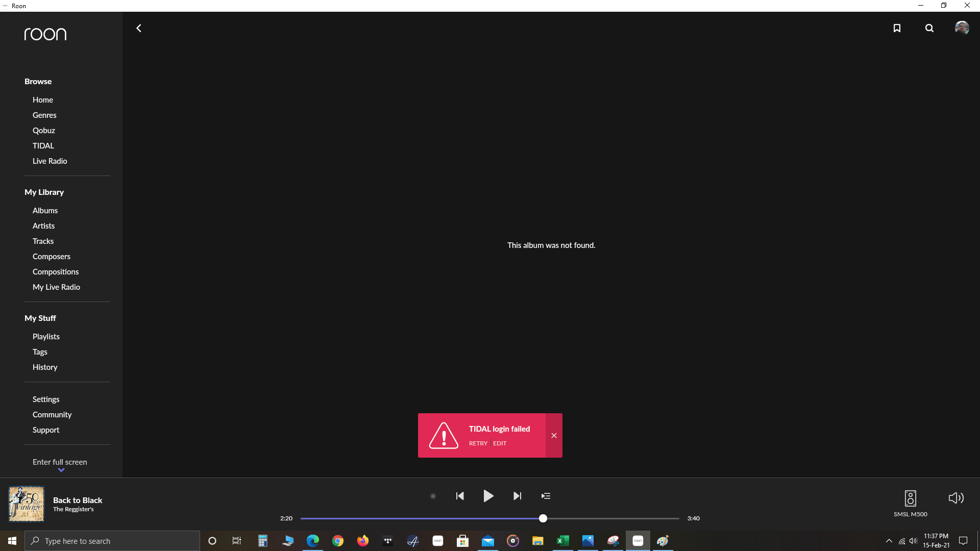Open the Mail app from the taskbar
Image resolution: width=980 pixels, height=551 pixels.
[488, 541]
